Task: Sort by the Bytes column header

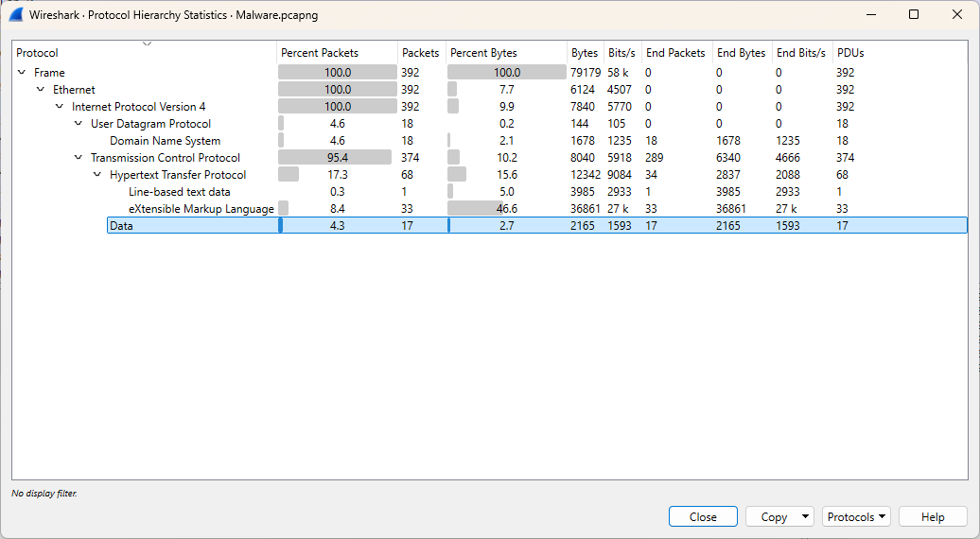Action: 585,53
